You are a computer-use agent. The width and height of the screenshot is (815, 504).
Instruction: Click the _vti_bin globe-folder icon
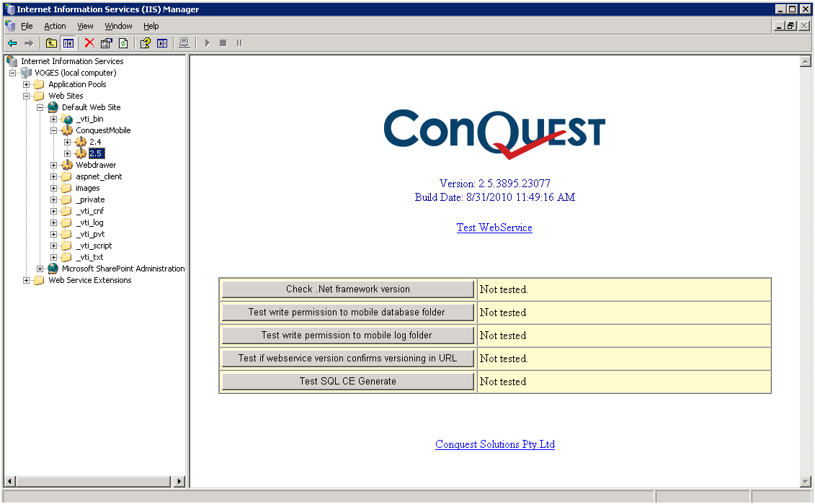(x=67, y=119)
